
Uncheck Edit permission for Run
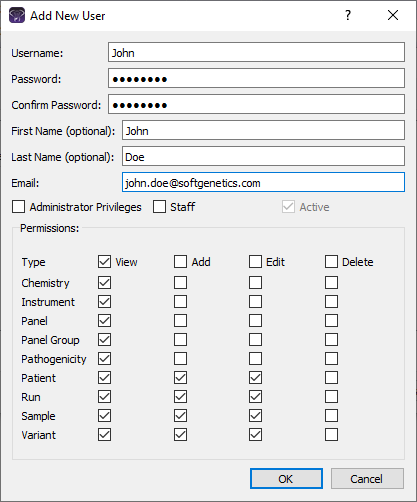pos(255,397)
